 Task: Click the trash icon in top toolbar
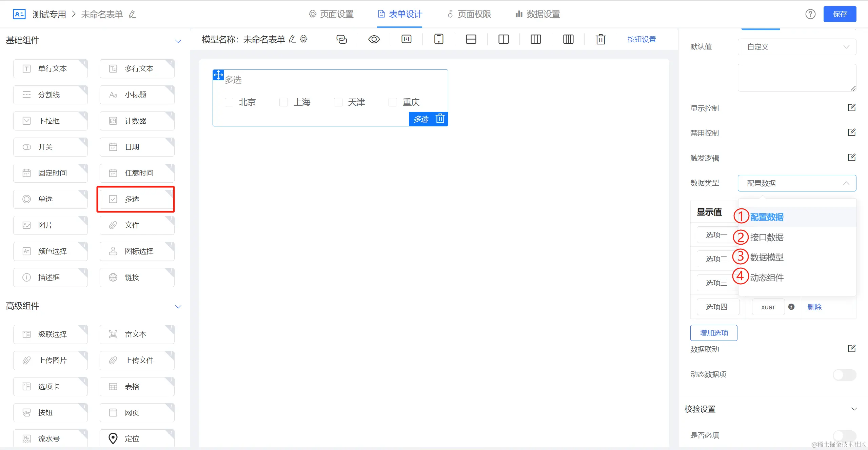(x=600, y=39)
